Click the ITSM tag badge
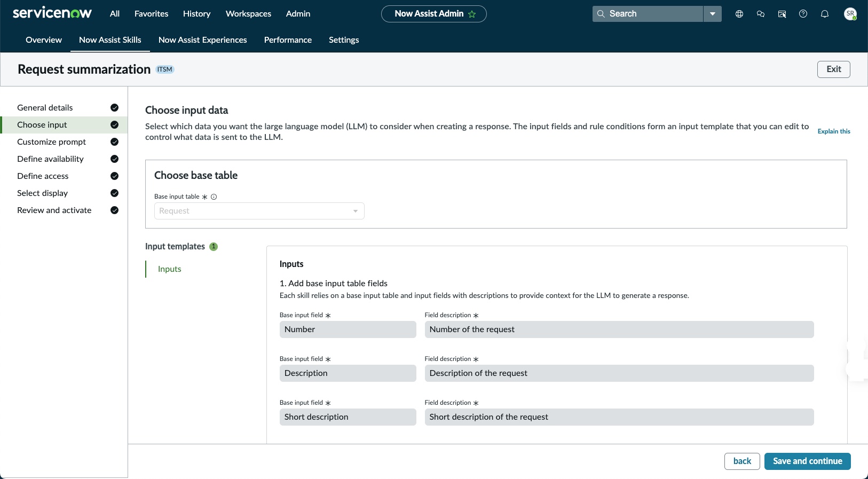 coord(165,69)
